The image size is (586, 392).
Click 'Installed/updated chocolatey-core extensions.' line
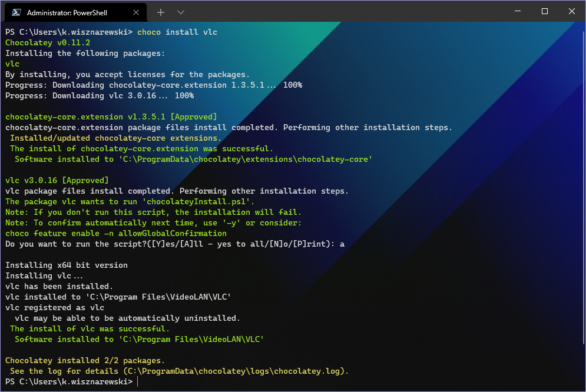click(x=115, y=138)
